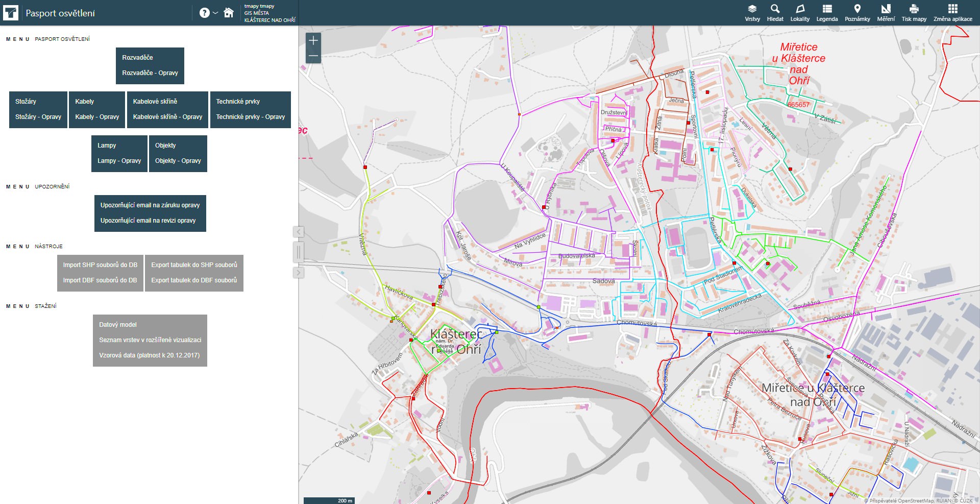This screenshot has height=504, width=980.
Task: Collapse side panel with left arrow
Action: point(299,232)
